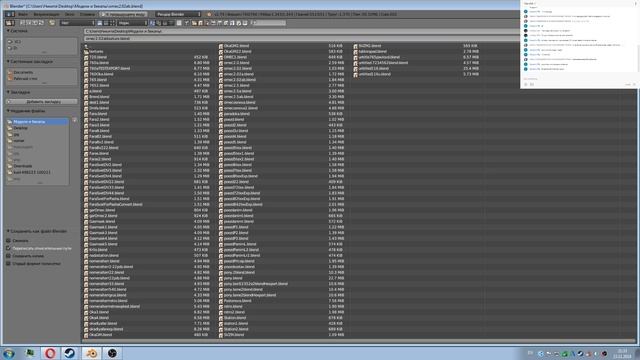
Task: Click the back to previous screen button
Action: [124, 14]
